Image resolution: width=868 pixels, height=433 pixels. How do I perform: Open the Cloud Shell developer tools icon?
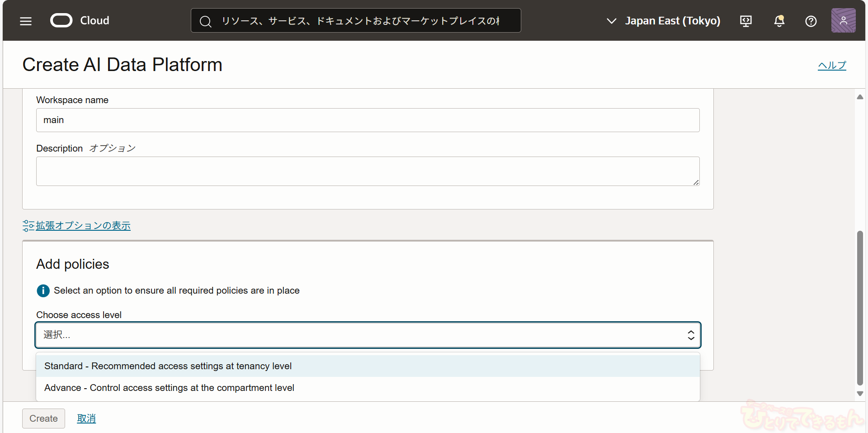coord(745,21)
